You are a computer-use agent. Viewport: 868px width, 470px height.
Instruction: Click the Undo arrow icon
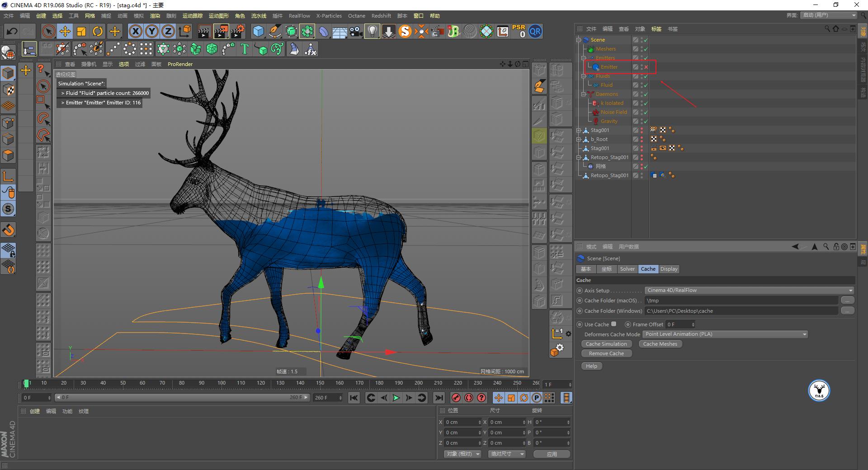12,31
